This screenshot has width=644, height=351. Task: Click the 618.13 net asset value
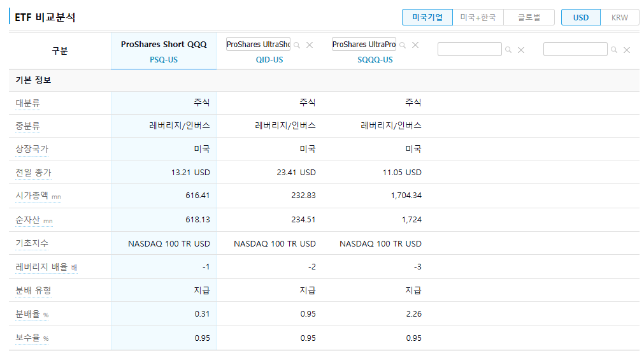point(197,220)
